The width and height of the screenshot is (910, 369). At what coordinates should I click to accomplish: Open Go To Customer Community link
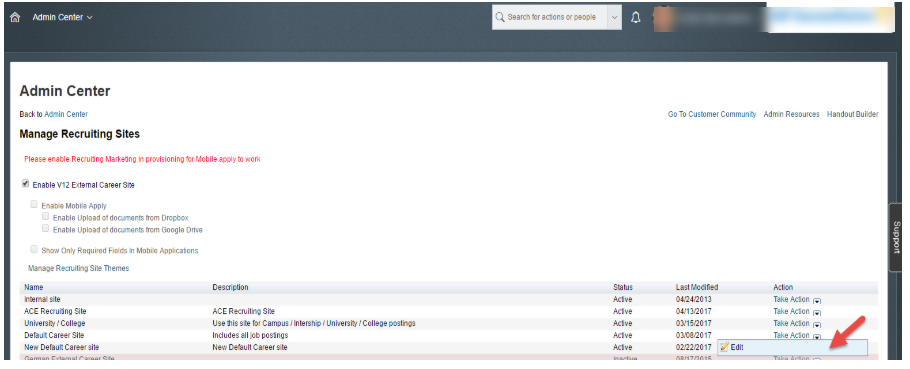[x=712, y=114]
